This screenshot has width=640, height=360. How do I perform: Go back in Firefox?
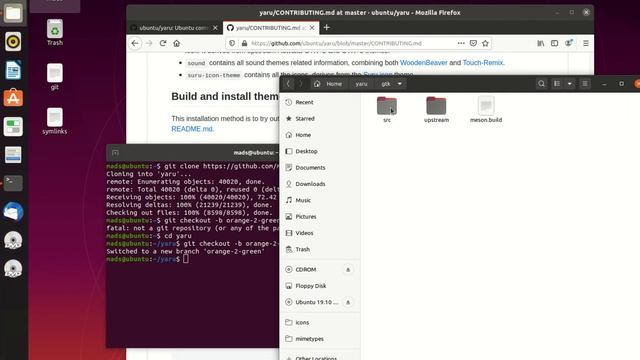pyautogui.click(x=135, y=43)
